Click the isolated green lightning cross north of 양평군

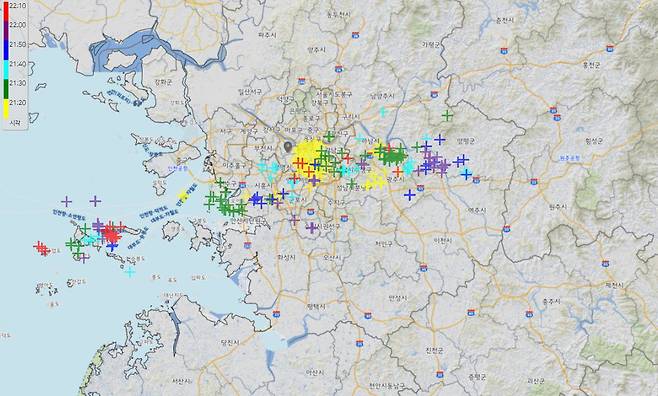[x=447, y=115]
